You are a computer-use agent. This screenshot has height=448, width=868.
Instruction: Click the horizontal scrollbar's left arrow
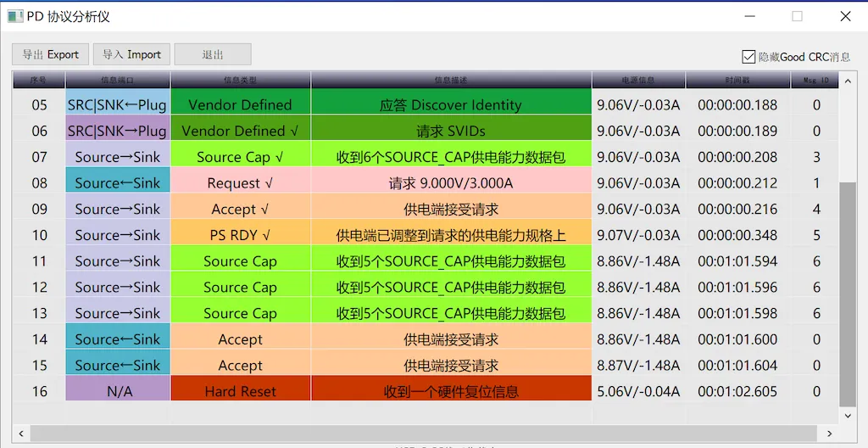click(x=20, y=434)
